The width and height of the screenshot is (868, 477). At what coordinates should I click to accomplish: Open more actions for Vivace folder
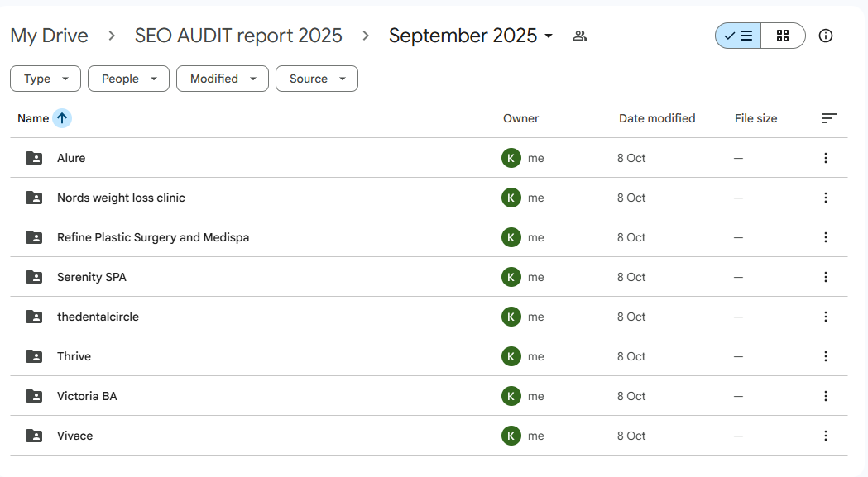coord(825,436)
